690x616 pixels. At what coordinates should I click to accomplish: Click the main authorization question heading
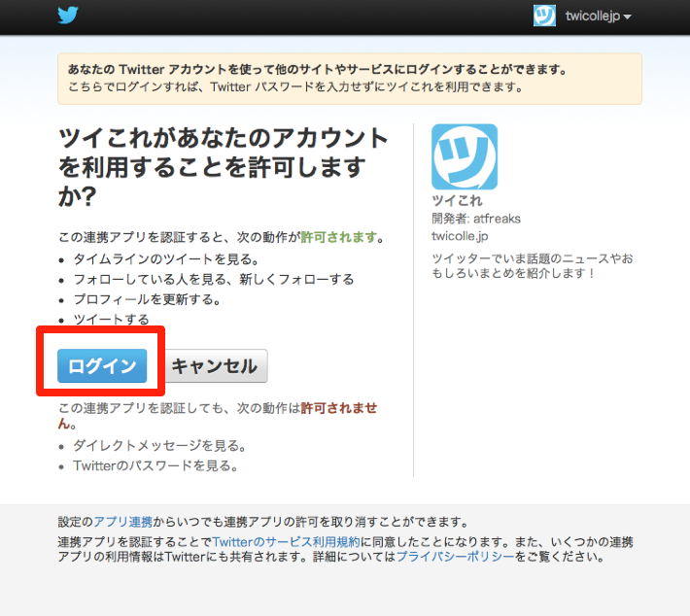pos(223,167)
